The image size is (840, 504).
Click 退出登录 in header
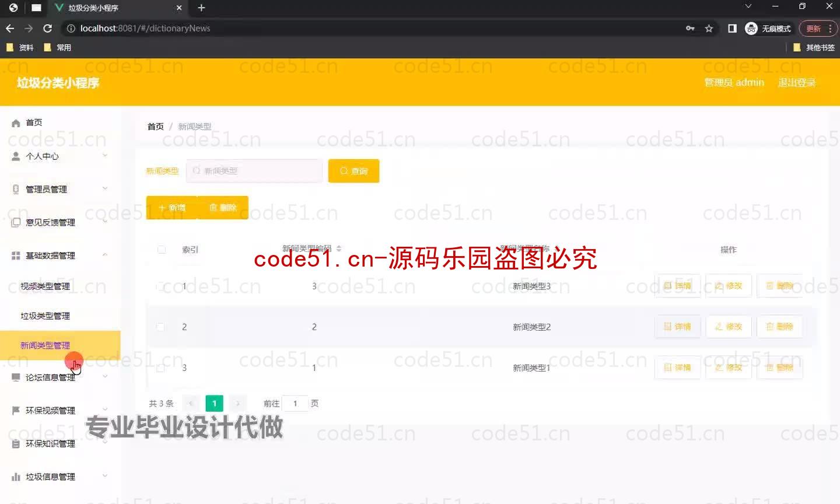click(797, 82)
